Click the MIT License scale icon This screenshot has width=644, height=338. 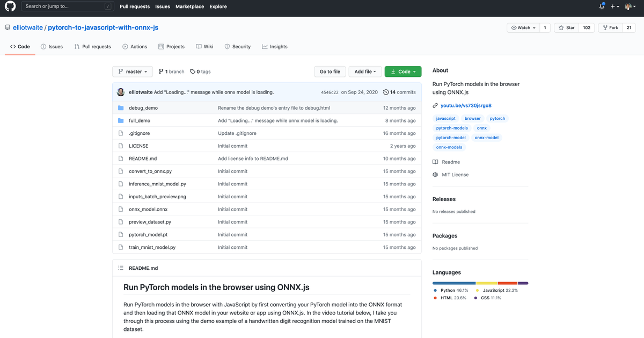tap(435, 174)
